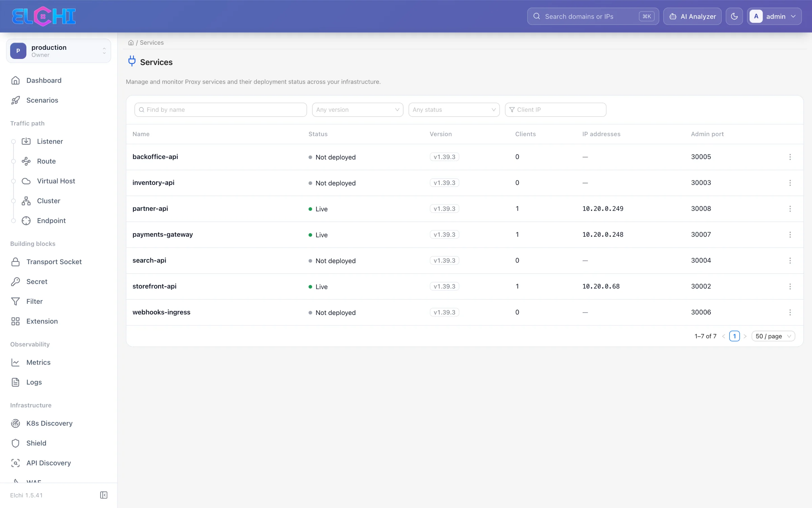Click the storefront-api v1.39.3 version tag

point(444,287)
